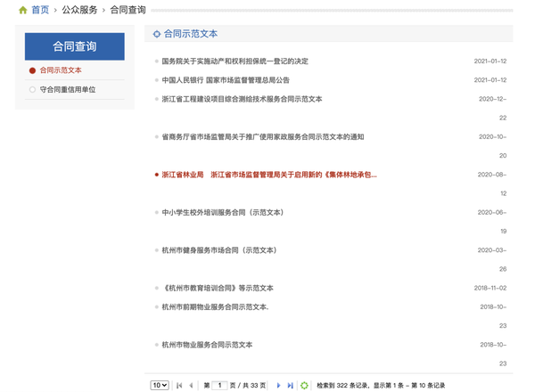The height and width of the screenshot is (392, 535).
Task: Open 浙江省工程建设项目综合测绘技术服务合同示范文本
Action: coord(242,99)
